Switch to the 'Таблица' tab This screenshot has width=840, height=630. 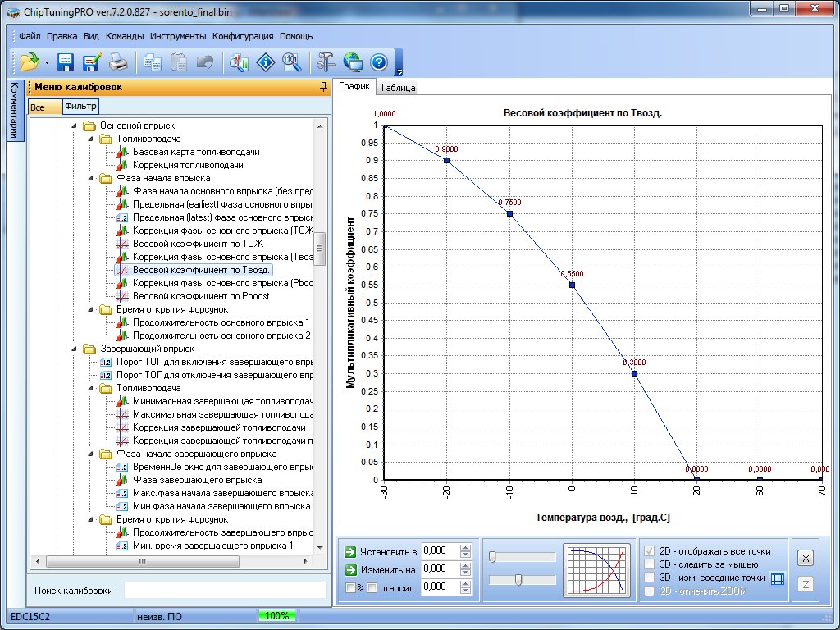(397, 87)
